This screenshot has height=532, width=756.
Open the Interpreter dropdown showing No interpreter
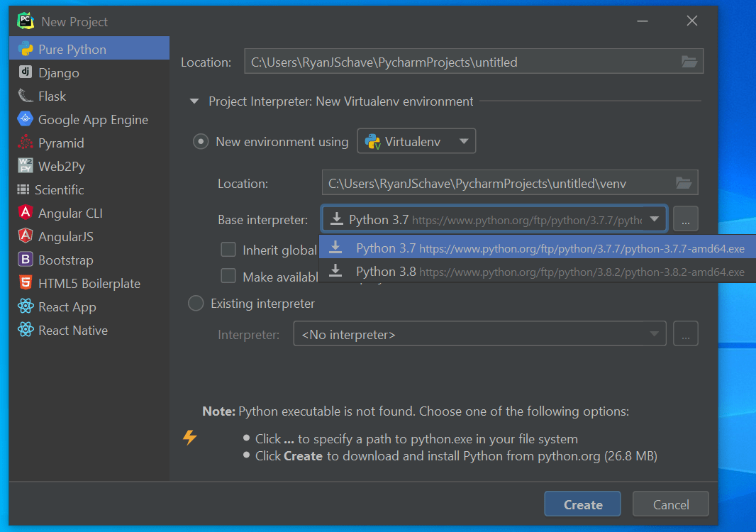click(479, 333)
